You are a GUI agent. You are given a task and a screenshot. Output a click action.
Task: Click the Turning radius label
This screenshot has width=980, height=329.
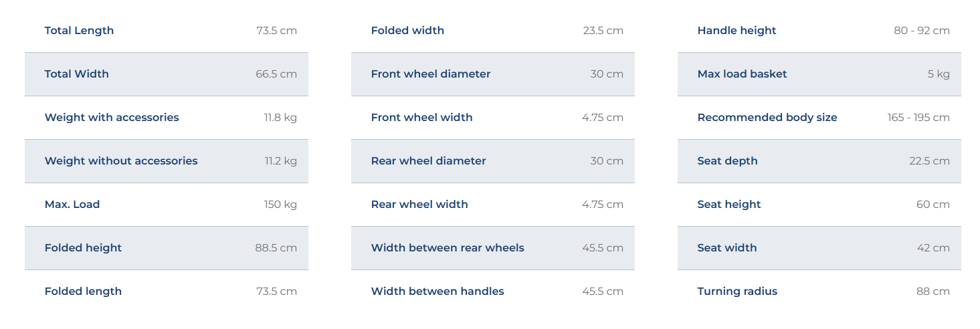tap(737, 292)
